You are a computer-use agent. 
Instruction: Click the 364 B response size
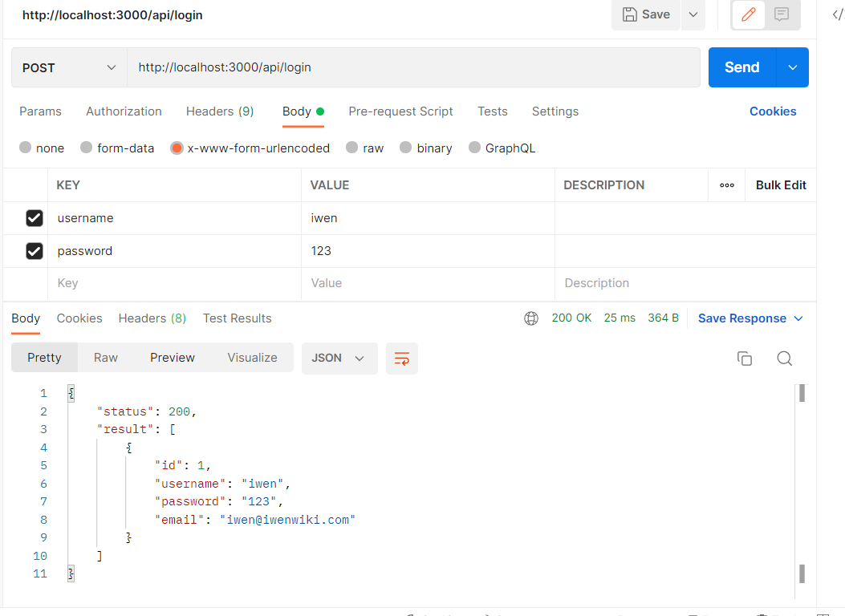[x=663, y=318]
